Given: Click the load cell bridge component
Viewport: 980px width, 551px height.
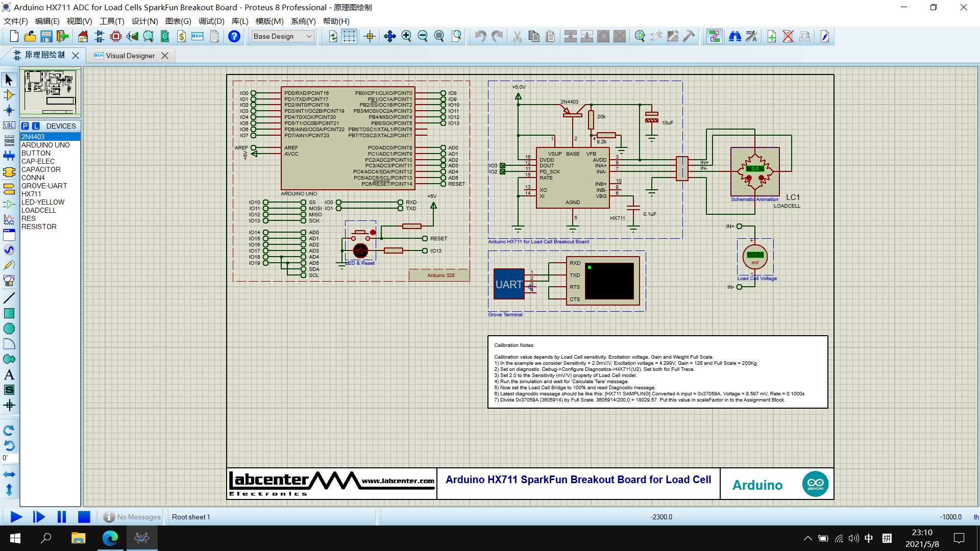Looking at the screenshot, I should coord(755,172).
